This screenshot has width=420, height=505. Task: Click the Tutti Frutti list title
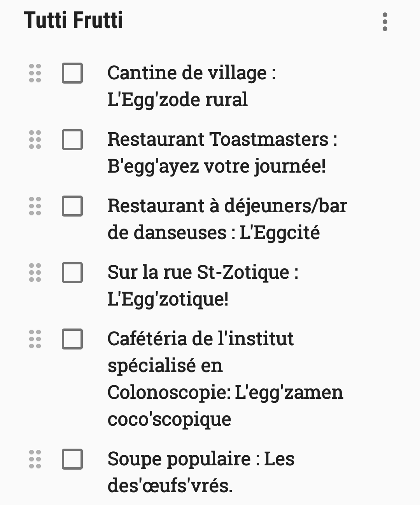click(x=73, y=20)
